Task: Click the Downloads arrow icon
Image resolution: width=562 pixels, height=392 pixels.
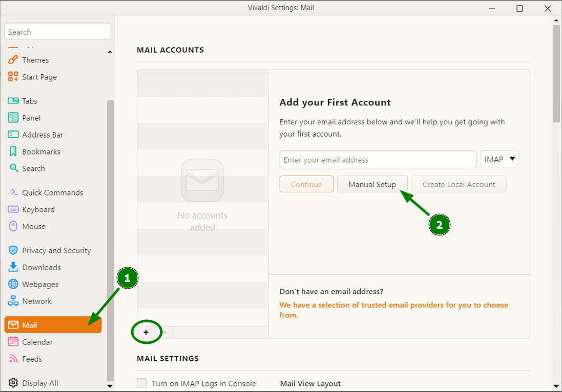Action: coord(13,267)
